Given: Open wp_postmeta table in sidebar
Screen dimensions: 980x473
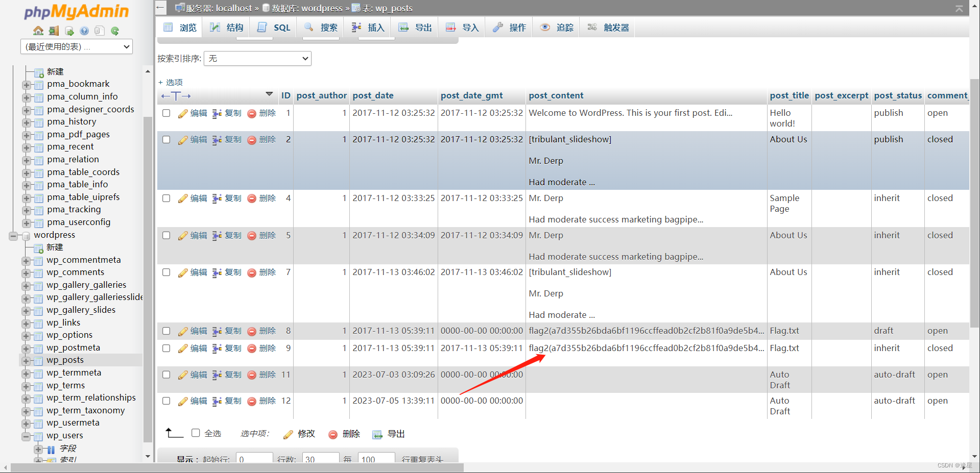Looking at the screenshot, I should click(x=73, y=348).
